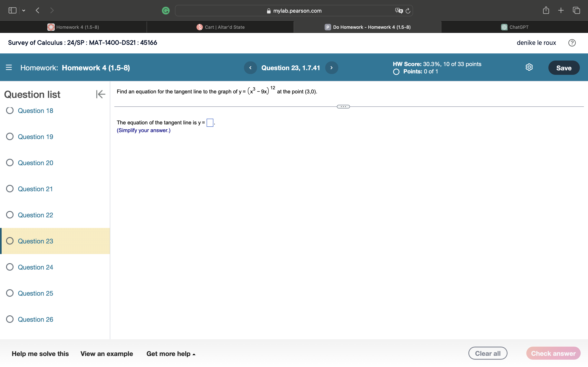The height and width of the screenshot is (367, 588).
Task: Click the Grammarly icon in the toolbar
Action: coord(166,10)
